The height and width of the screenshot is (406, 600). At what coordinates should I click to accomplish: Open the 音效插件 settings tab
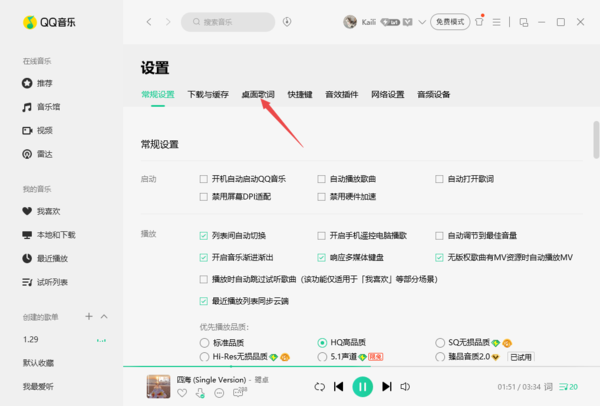(341, 95)
